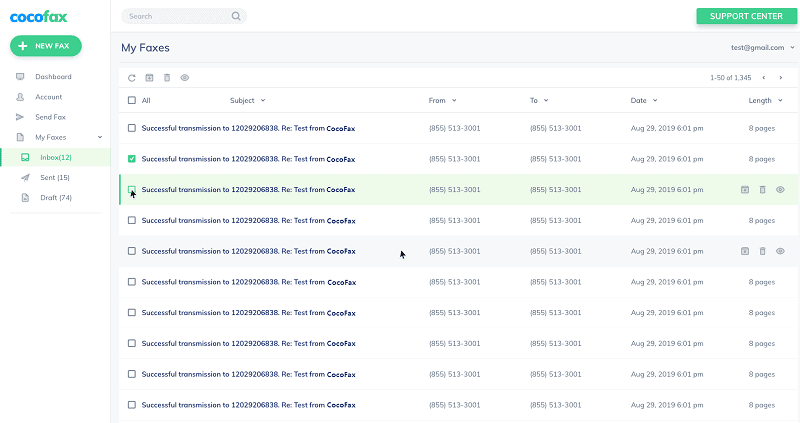Tick the checkbox in the last visible fax row
Image resolution: width=800 pixels, height=423 pixels.
pyautogui.click(x=132, y=405)
